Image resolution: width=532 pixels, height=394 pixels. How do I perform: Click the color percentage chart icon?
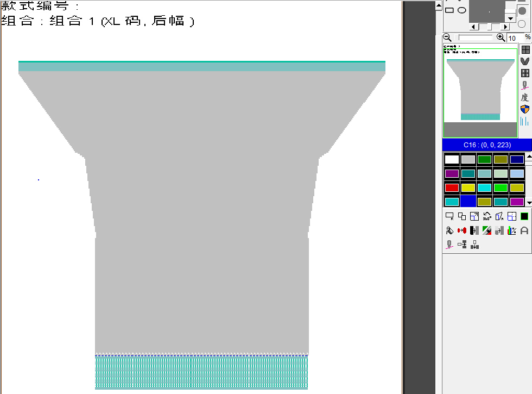512,230
